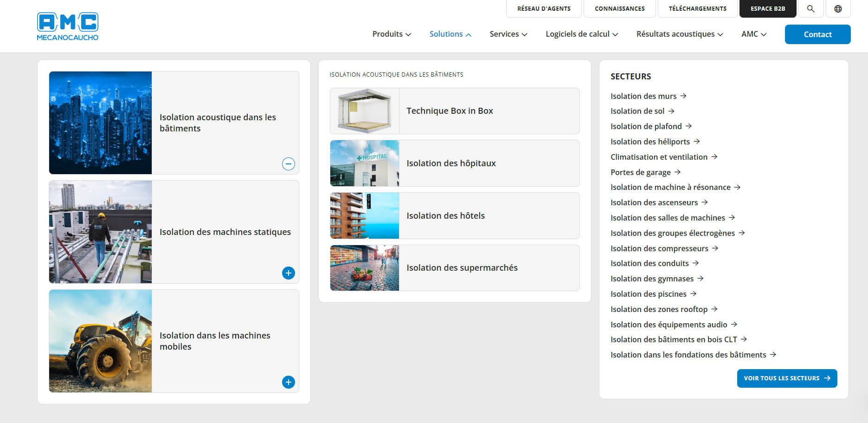
Task: Open the search magnifier icon
Action: [810, 9]
